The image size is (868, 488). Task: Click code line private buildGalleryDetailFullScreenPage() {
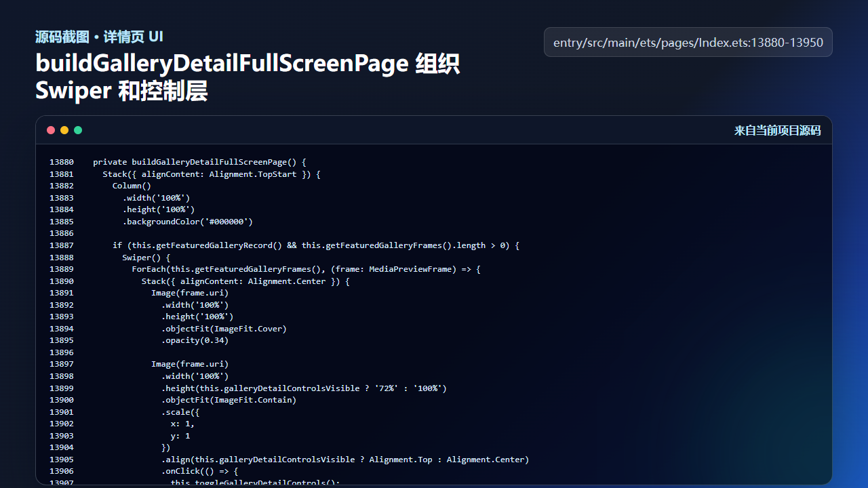199,162
